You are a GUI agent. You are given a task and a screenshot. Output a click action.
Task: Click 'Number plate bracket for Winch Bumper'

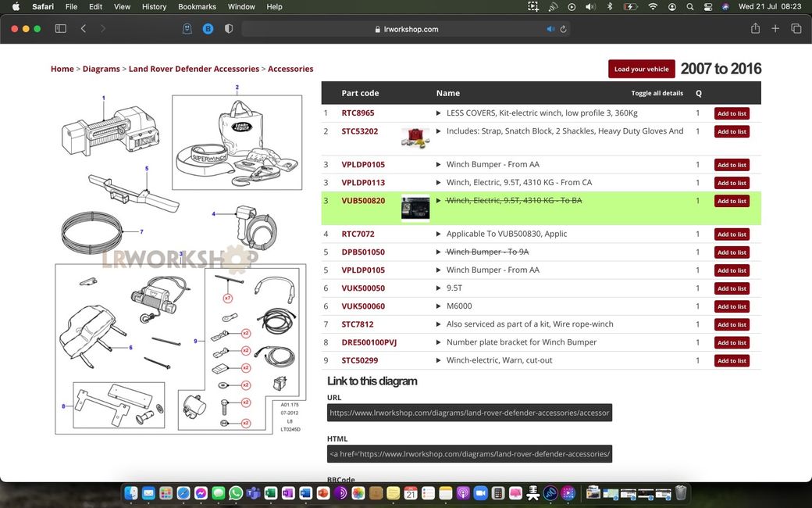[x=522, y=342]
